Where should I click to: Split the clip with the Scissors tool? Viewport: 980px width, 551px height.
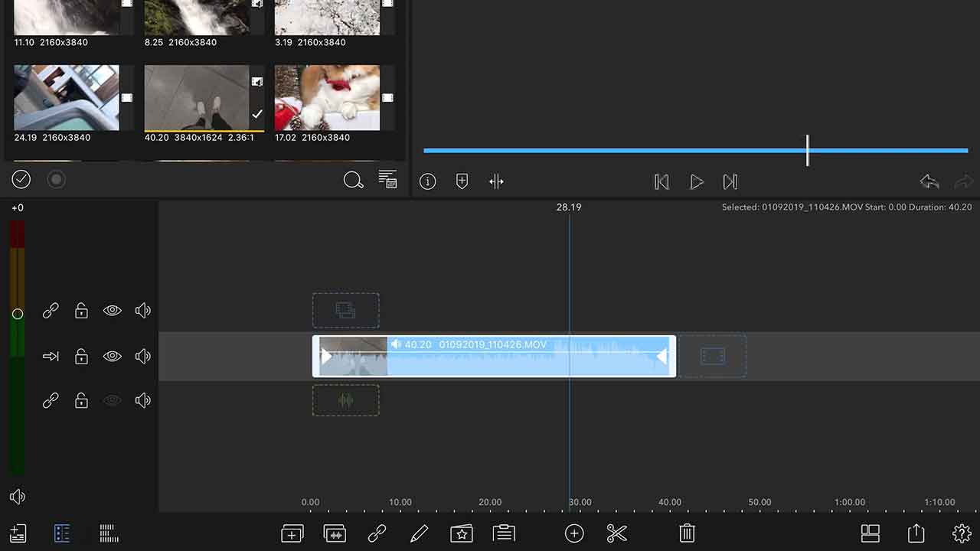pos(616,533)
